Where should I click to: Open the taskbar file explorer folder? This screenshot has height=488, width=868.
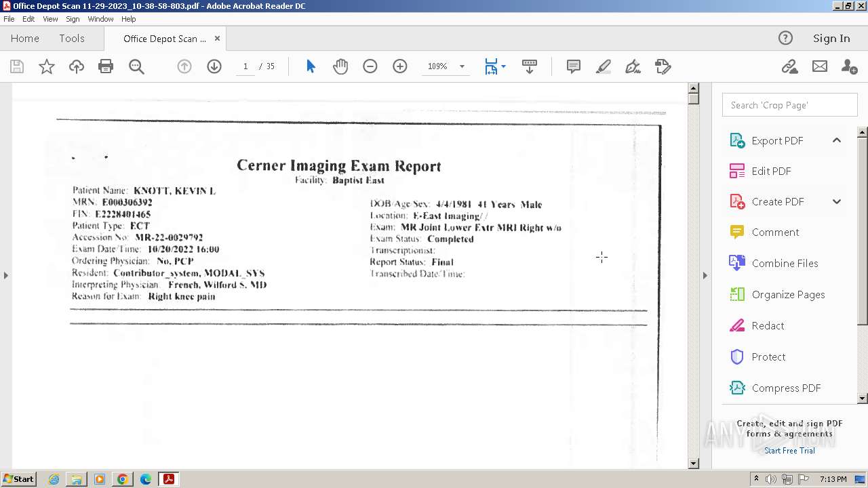point(77,479)
